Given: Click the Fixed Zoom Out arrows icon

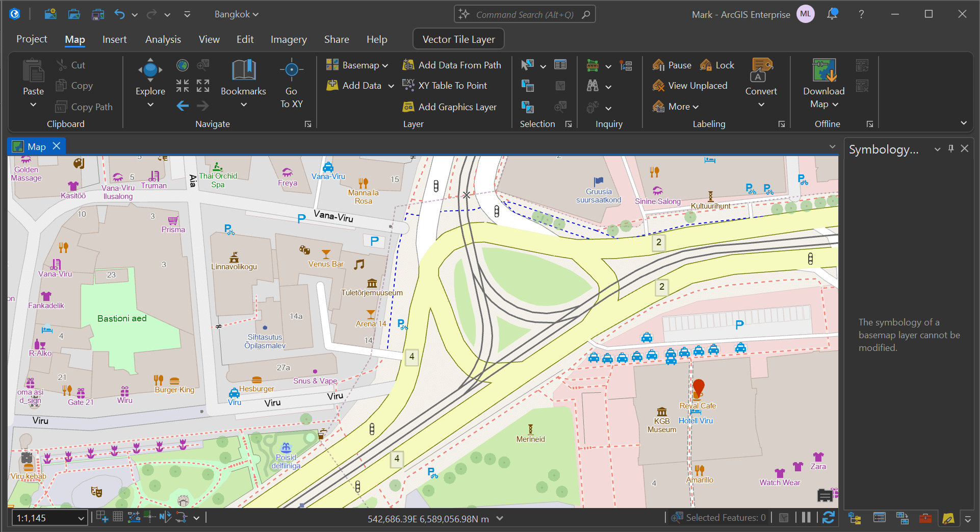Looking at the screenshot, I should (203, 86).
